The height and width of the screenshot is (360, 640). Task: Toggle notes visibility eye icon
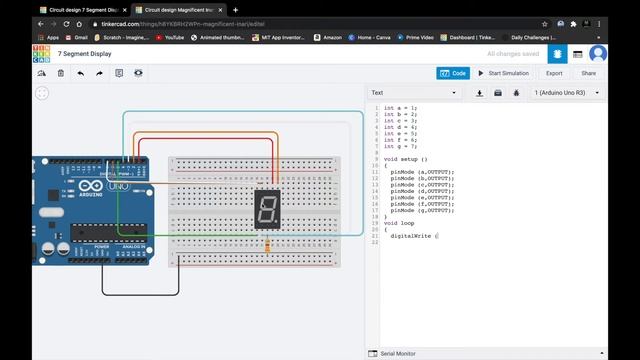pos(138,73)
